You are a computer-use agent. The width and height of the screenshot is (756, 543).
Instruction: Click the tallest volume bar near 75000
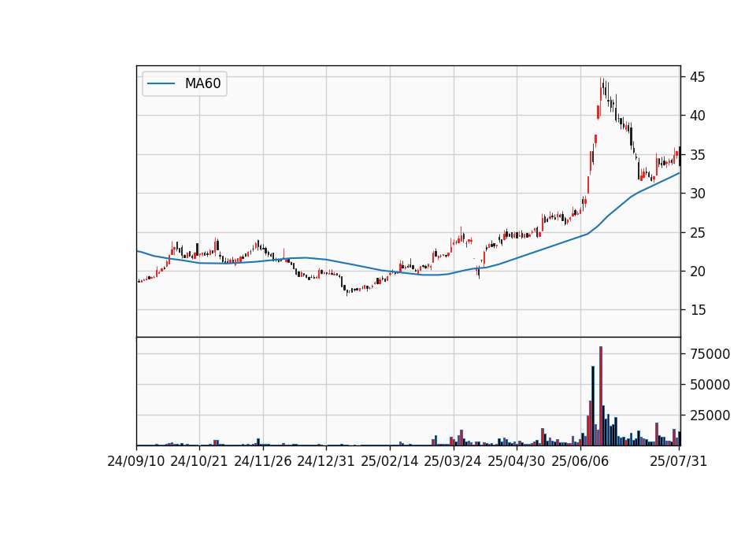pos(601,396)
